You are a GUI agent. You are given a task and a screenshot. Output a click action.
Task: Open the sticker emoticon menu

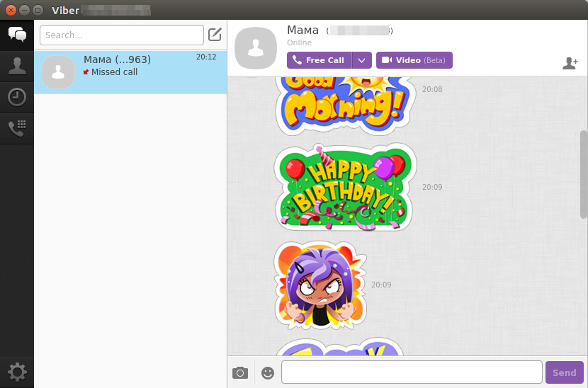[x=268, y=372]
